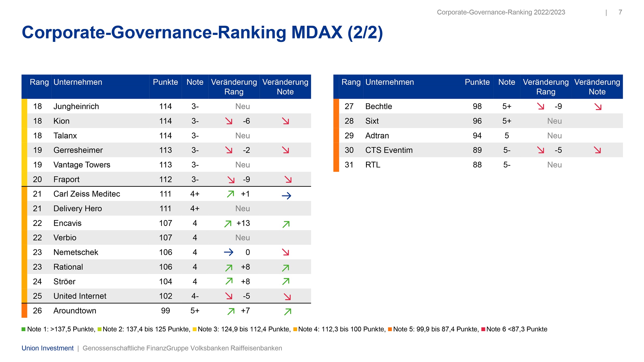Screen dimensions: 644x362
Task: Click Kion's red downward rank arrow
Action: click(x=229, y=121)
